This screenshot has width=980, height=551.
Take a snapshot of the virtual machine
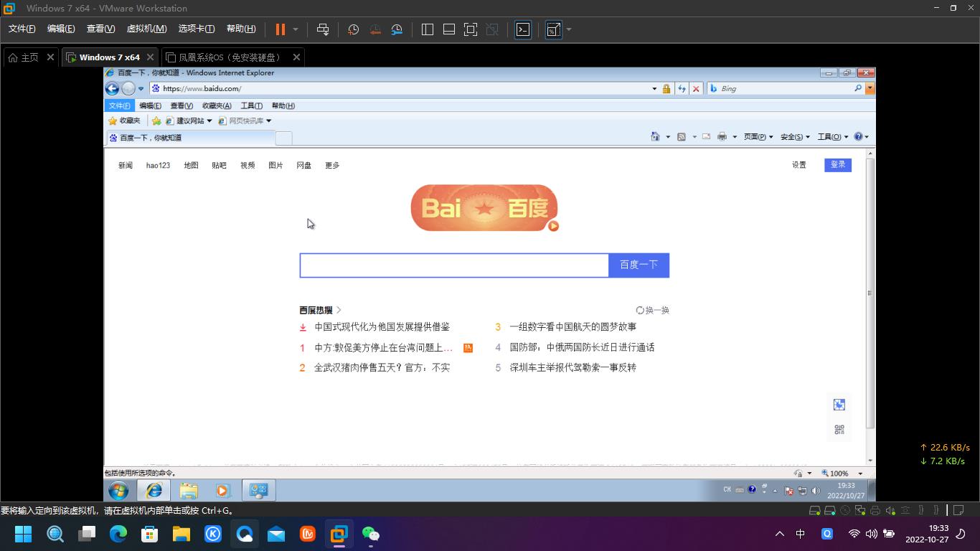pos(352,29)
